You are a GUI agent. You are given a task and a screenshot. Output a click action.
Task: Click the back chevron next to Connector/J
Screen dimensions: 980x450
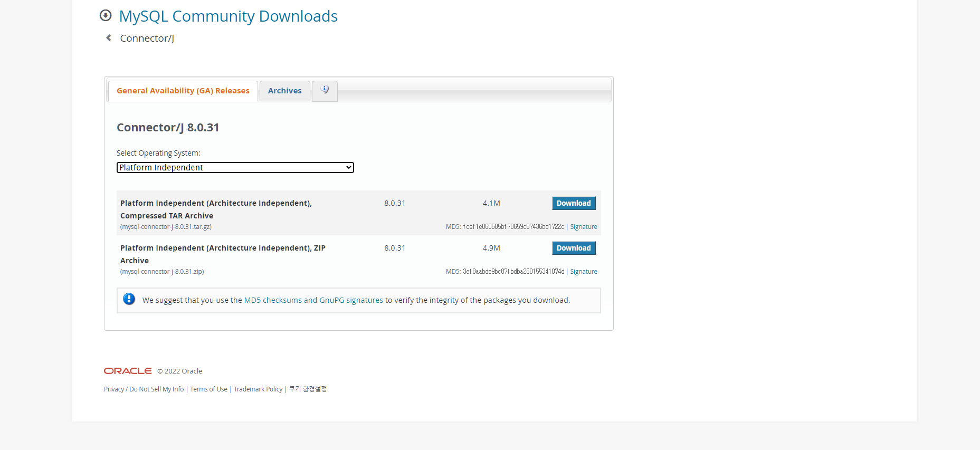point(109,38)
